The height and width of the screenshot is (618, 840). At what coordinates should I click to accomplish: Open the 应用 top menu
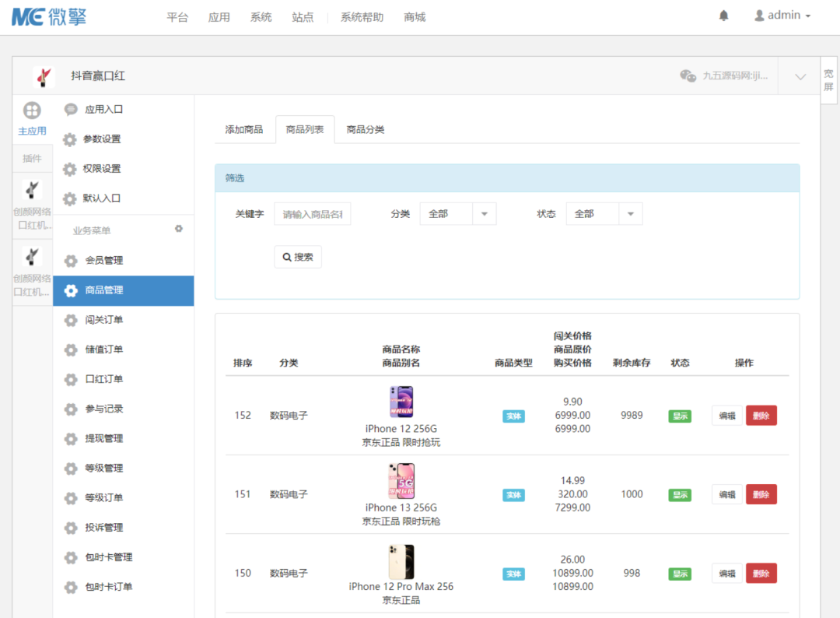tap(219, 17)
